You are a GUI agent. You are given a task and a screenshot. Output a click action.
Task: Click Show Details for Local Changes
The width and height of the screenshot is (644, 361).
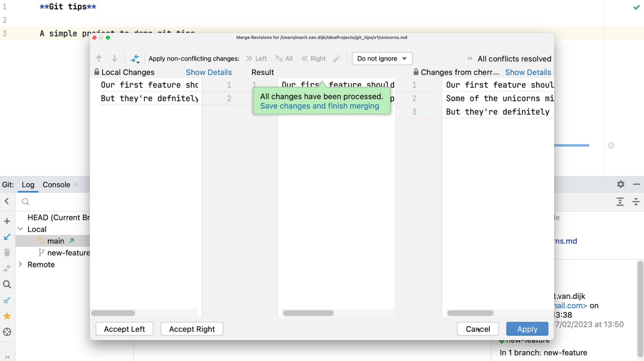click(208, 72)
